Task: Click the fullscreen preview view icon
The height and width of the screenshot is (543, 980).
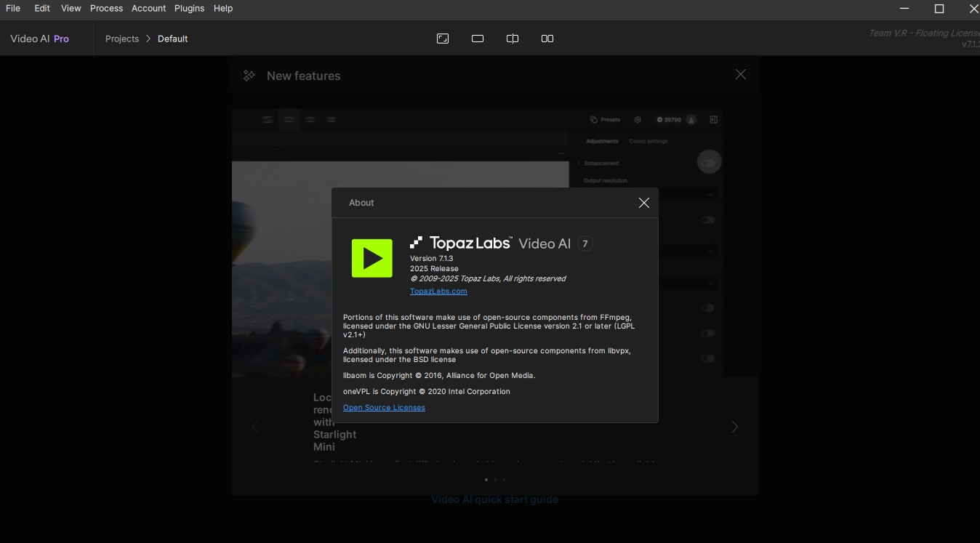Action: click(x=443, y=39)
